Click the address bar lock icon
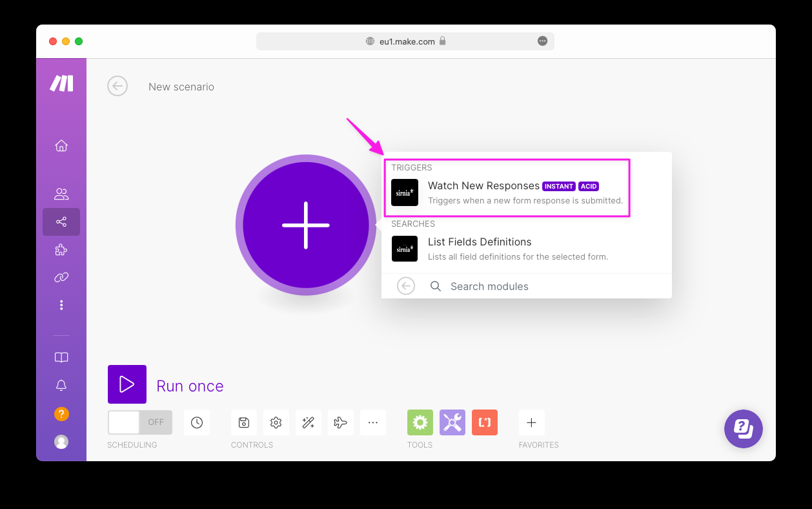This screenshot has height=509, width=812. [442, 41]
